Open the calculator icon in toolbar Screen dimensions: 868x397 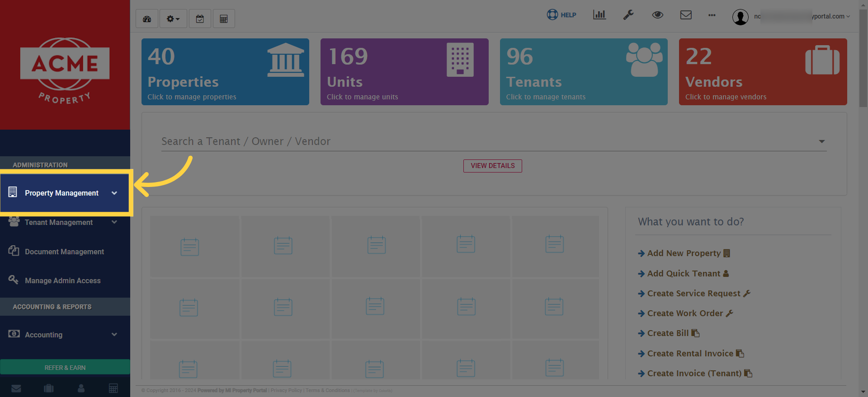tap(224, 19)
